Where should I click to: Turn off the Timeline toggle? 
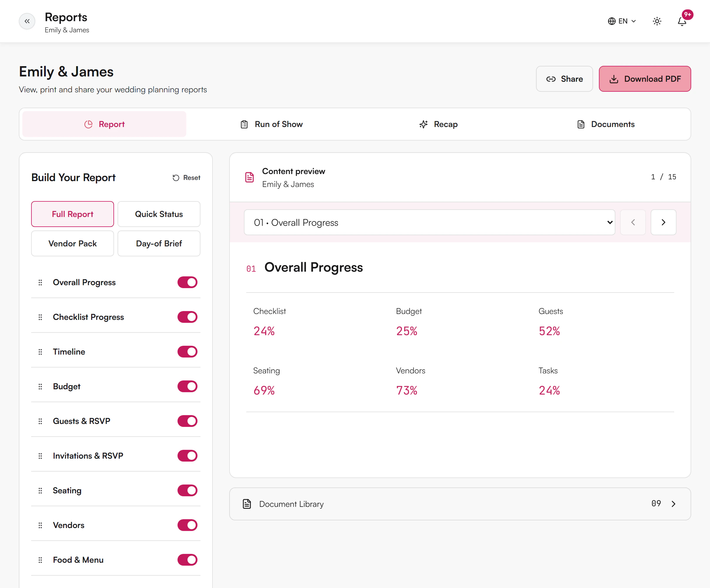click(187, 352)
